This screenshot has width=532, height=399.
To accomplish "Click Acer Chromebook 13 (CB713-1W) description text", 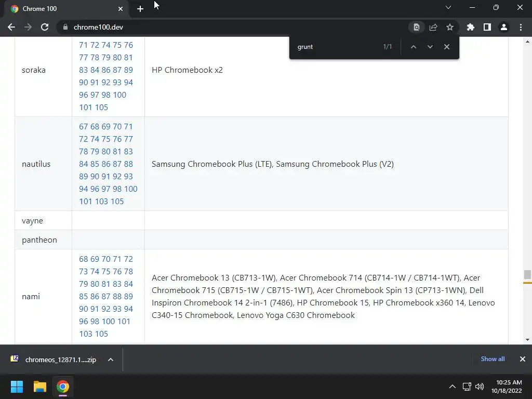I will pos(214,277).
